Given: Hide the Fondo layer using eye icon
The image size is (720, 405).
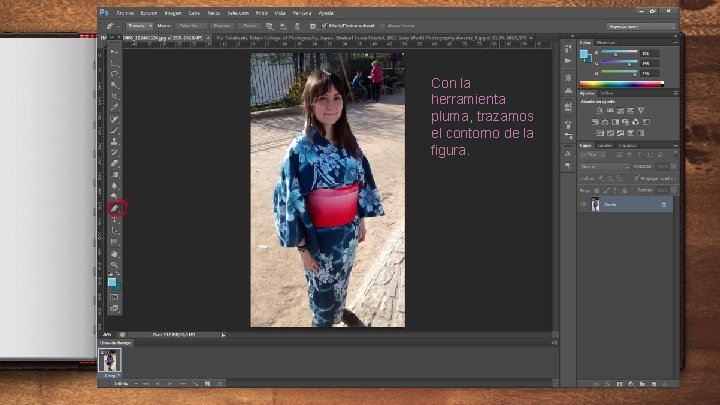Looking at the screenshot, I should [x=584, y=205].
